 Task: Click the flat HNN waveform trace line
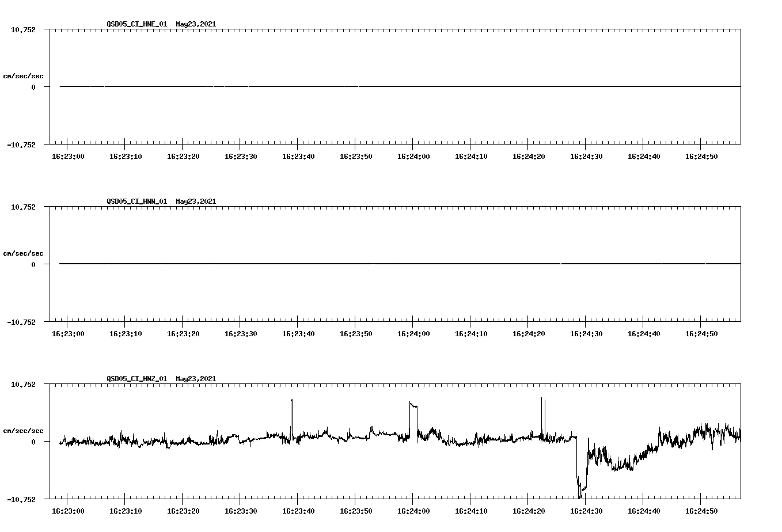(346, 264)
